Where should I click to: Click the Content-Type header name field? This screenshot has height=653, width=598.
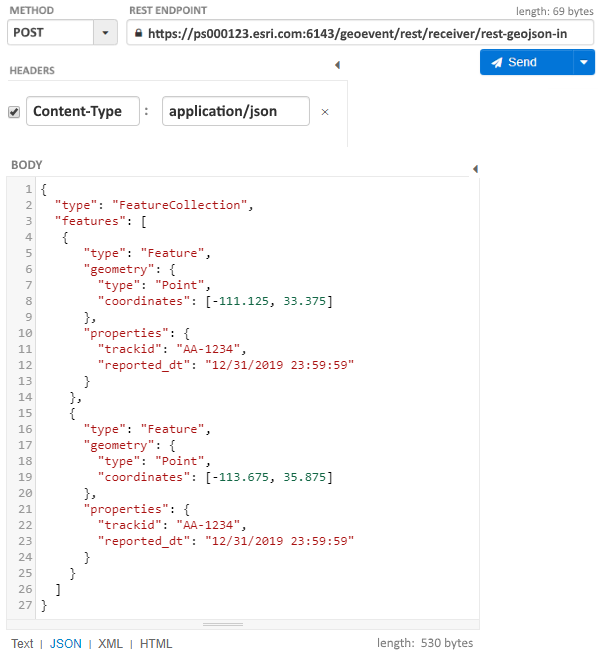(x=83, y=111)
